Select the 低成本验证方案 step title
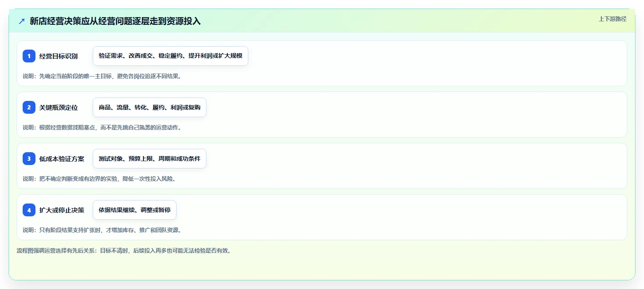 coord(62,159)
